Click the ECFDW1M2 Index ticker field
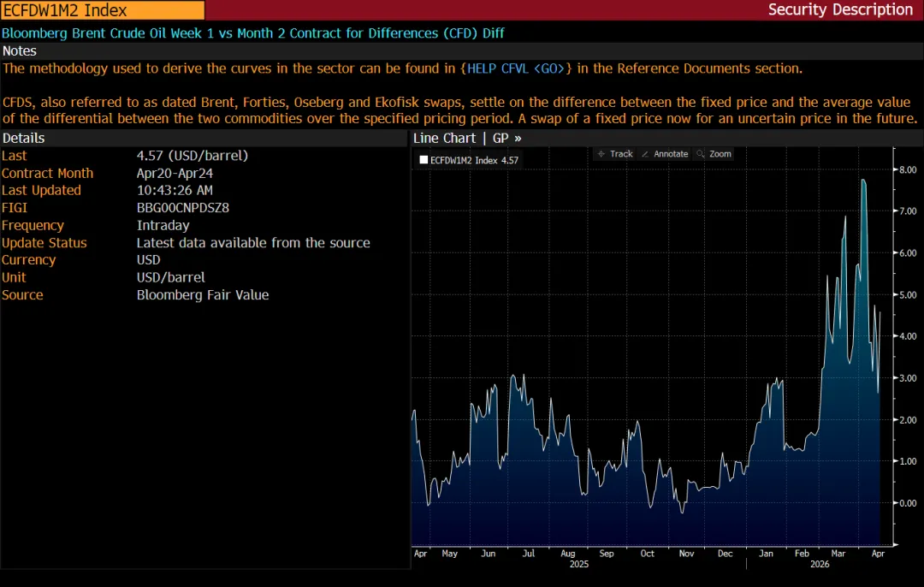The height and width of the screenshot is (587, 924). point(103,10)
